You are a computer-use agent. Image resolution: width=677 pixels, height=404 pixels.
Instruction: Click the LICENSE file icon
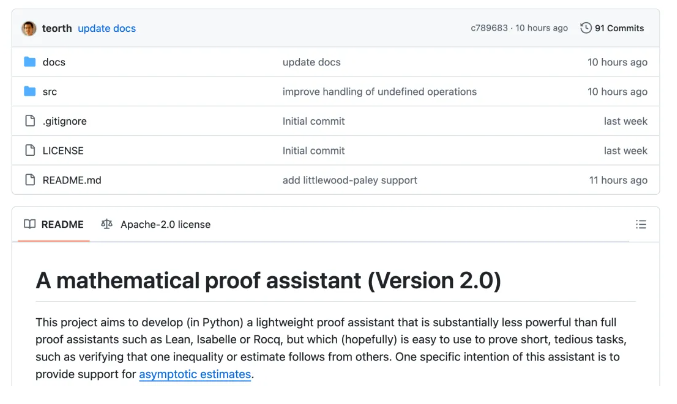pyautogui.click(x=30, y=150)
